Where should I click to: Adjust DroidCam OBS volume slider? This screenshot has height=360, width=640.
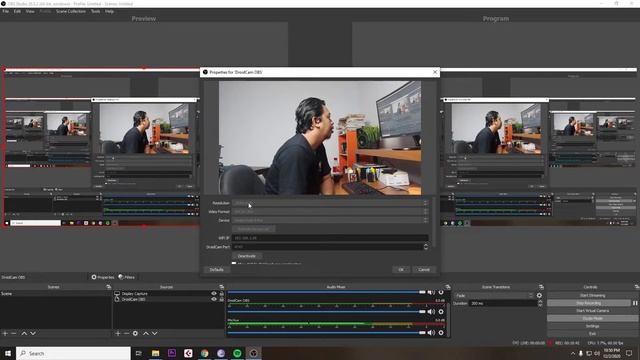[327, 312]
